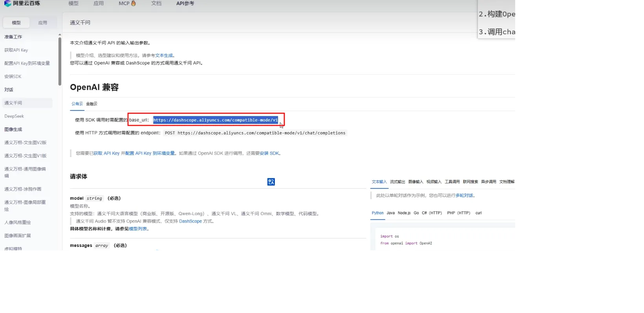
Task: Select the Java code language tab
Action: pyautogui.click(x=390, y=213)
